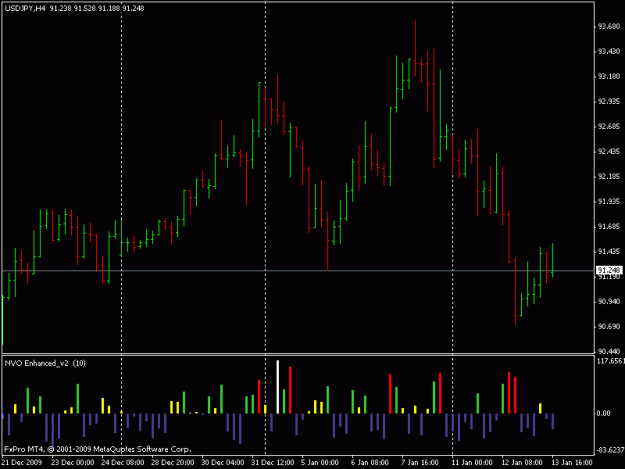The width and height of the screenshot is (625, 469).
Task: Click the 90.940 price axis label
Action: click(x=609, y=302)
